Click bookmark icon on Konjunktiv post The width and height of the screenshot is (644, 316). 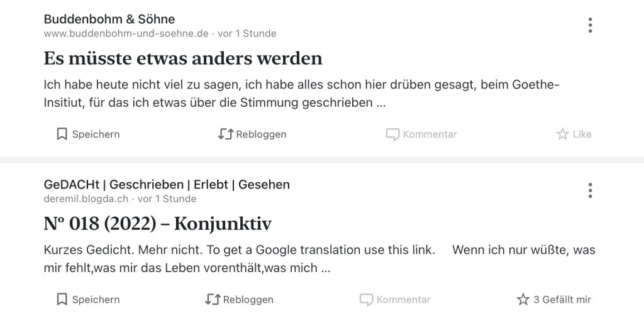(62, 299)
